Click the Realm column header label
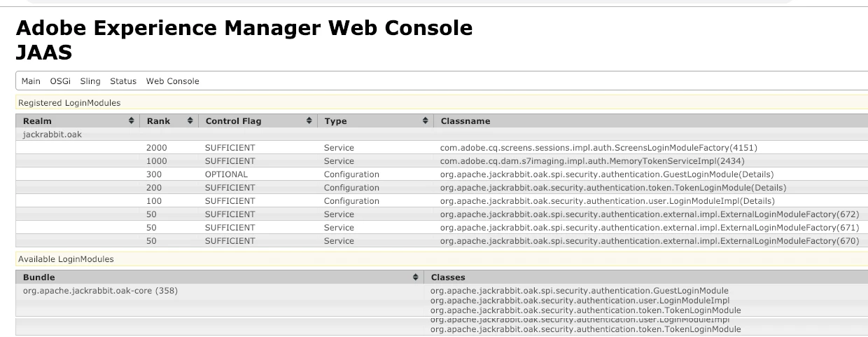 (37, 121)
